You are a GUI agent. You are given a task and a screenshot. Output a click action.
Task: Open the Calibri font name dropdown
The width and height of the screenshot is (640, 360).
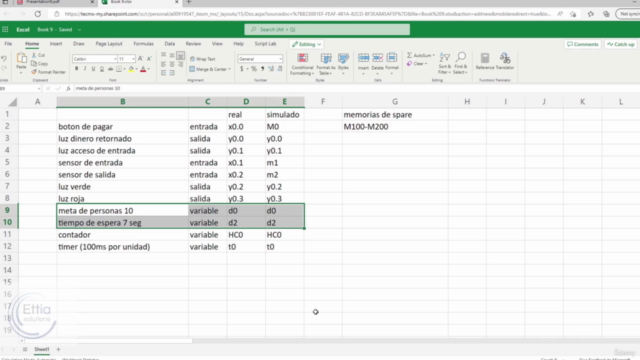click(x=115, y=59)
